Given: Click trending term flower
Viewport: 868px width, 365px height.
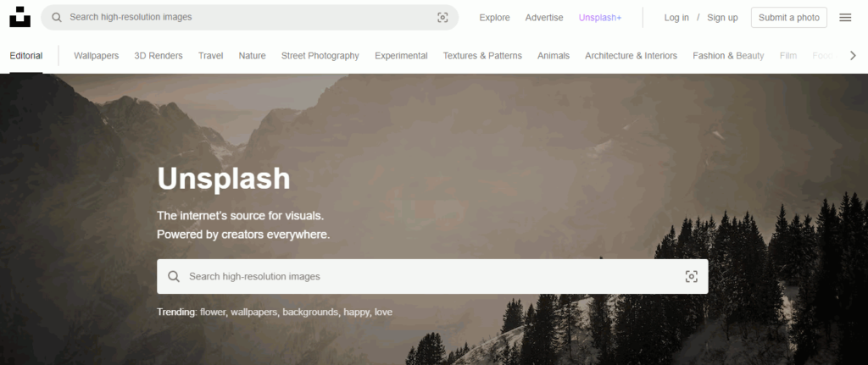Looking at the screenshot, I should pyautogui.click(x=213, y=312).
